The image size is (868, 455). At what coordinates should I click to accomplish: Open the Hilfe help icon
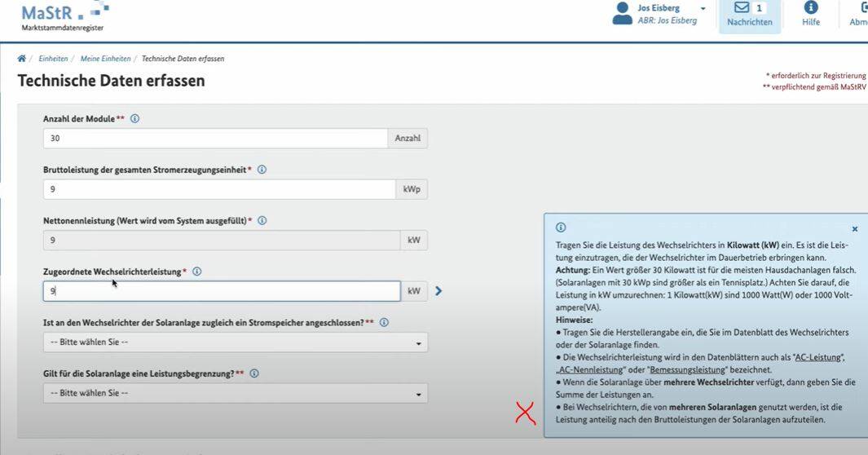[x=810, y=15]
